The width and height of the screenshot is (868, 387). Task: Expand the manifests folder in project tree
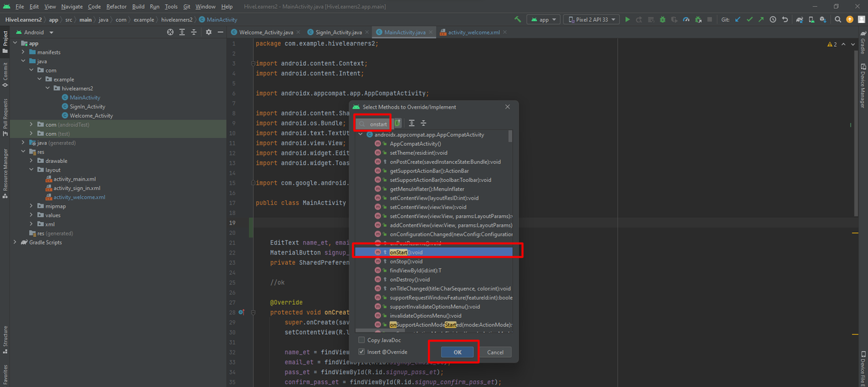click(23, 52)
